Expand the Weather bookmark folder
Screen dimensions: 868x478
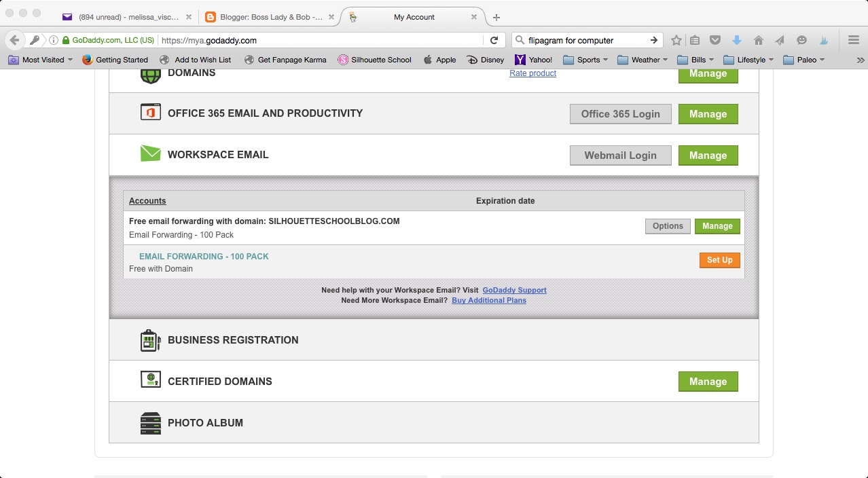pyautogui.click(x=643, y=60)
